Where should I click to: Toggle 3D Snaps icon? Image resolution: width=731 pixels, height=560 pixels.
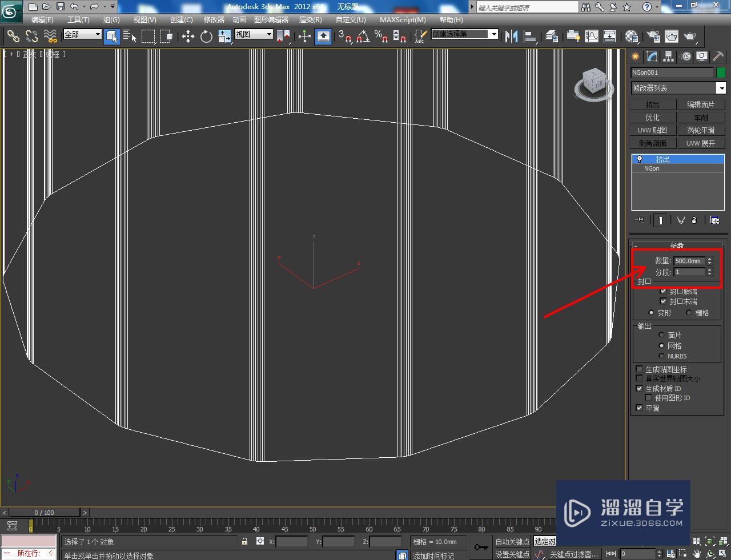pos(344,37)
